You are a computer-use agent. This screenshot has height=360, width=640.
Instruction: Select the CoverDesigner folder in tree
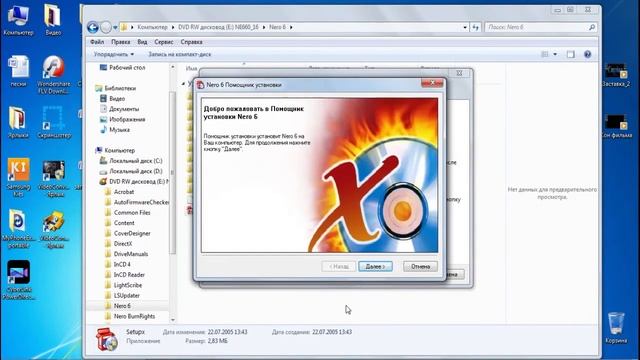click(x=132, y=233)
